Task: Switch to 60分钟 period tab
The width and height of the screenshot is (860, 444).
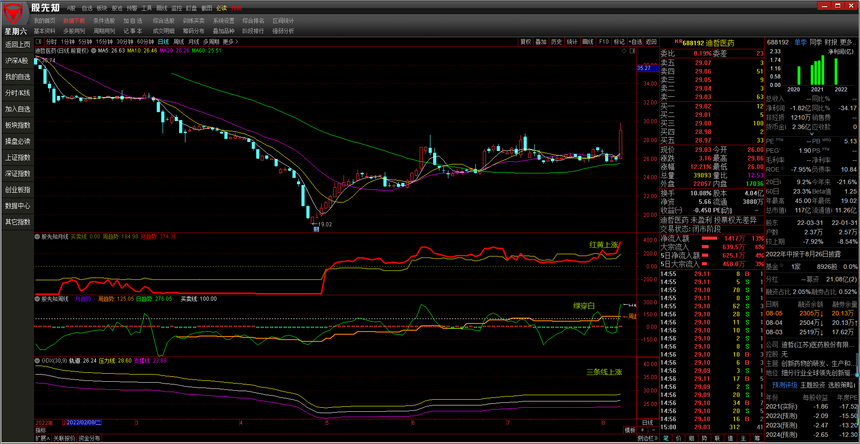Action: pyautogui.click(x=145, y=42)
